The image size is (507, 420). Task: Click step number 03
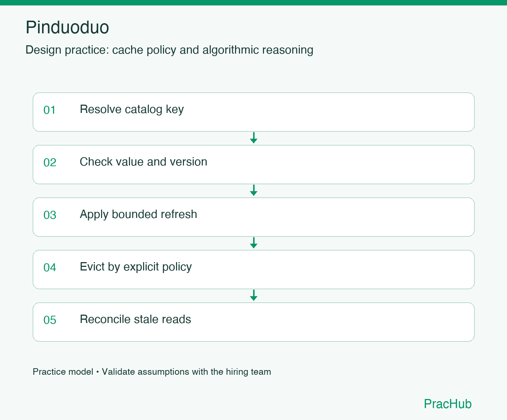(x=50, y=215)
